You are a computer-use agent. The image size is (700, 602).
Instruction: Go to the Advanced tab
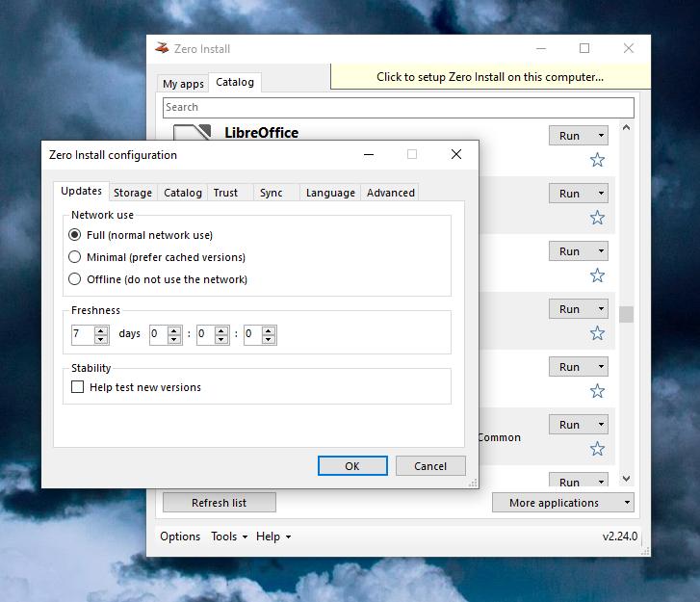391,193
